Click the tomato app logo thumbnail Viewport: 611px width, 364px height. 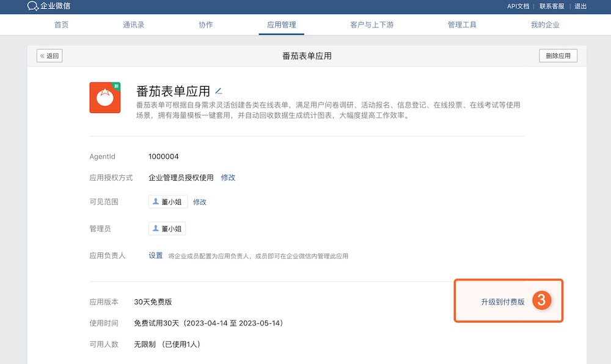click(x=105, y=97)
